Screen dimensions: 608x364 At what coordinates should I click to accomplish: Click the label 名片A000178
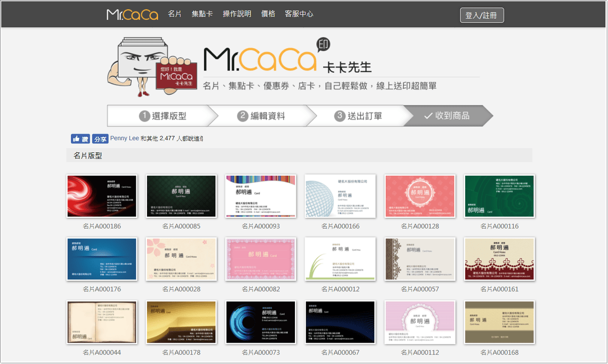(x=181, y=353)
